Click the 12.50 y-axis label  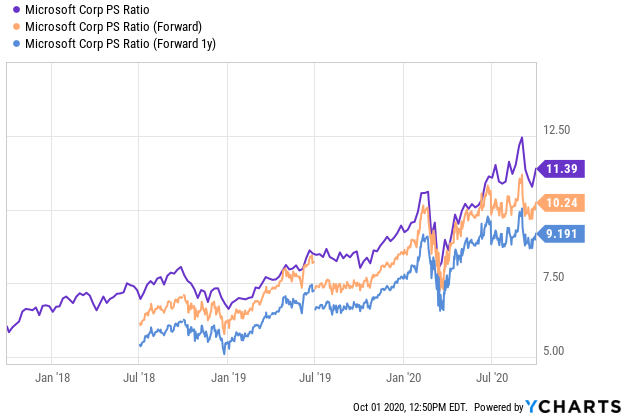556,130
